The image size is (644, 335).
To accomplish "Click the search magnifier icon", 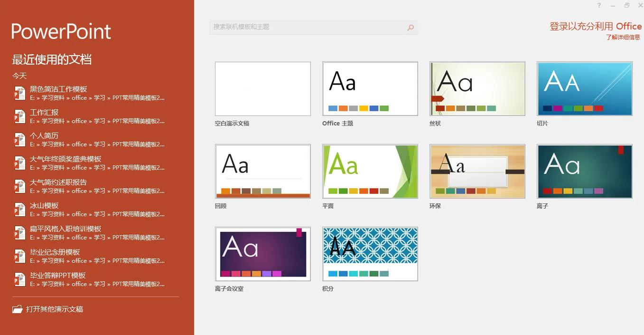I will (411, 28).
